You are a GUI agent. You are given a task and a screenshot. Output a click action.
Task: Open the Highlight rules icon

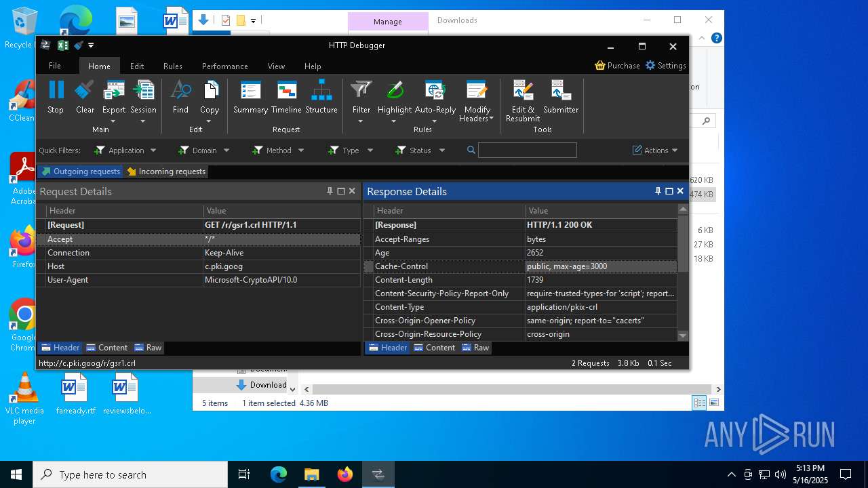pyautogui.click(x=395, y=89)
